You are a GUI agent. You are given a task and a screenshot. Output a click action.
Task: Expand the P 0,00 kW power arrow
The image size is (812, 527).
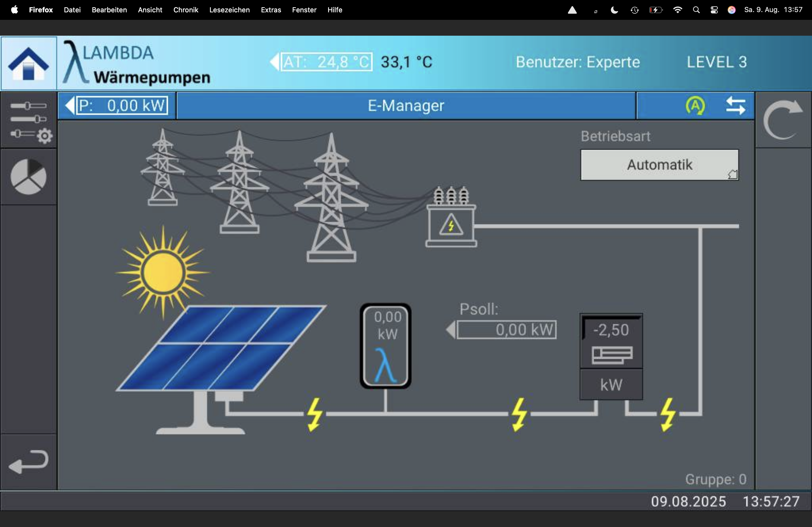tap(70, 106)
